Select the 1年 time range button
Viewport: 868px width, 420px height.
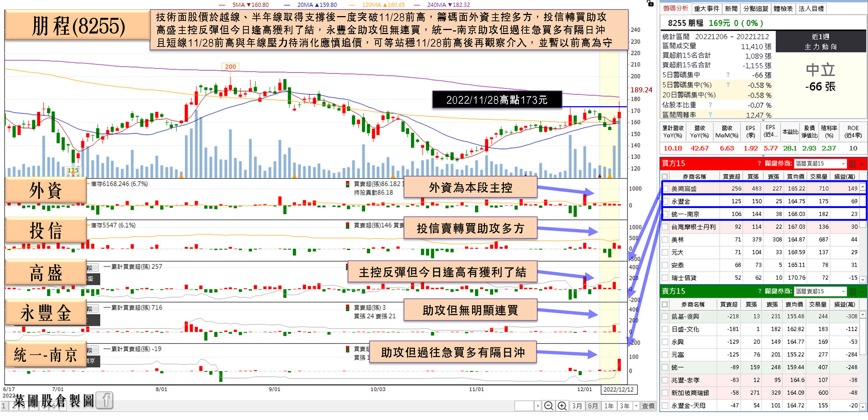click(x=609, y=406)
